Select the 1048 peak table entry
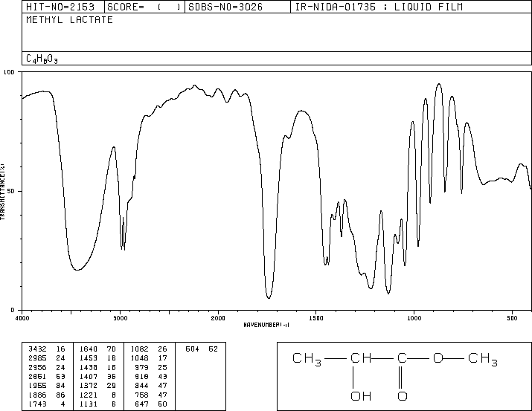Image resolution: width=532 pixels, height=411 pixels. coord(139,358)
